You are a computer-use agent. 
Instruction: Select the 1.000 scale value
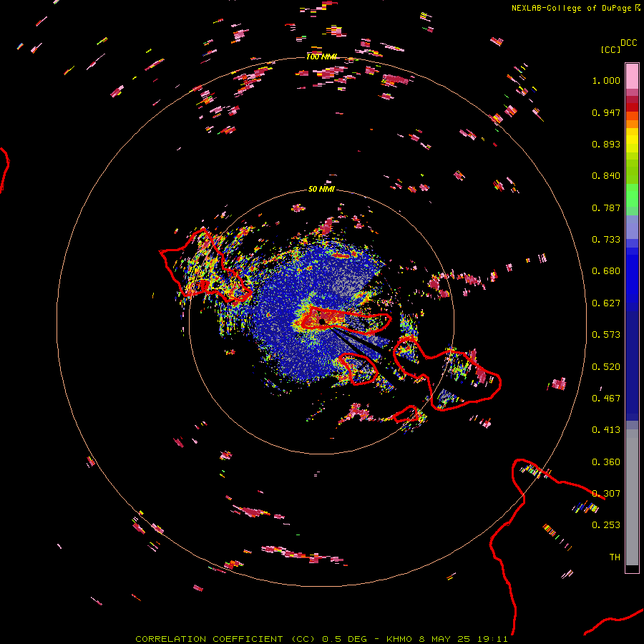click(606, 80)
